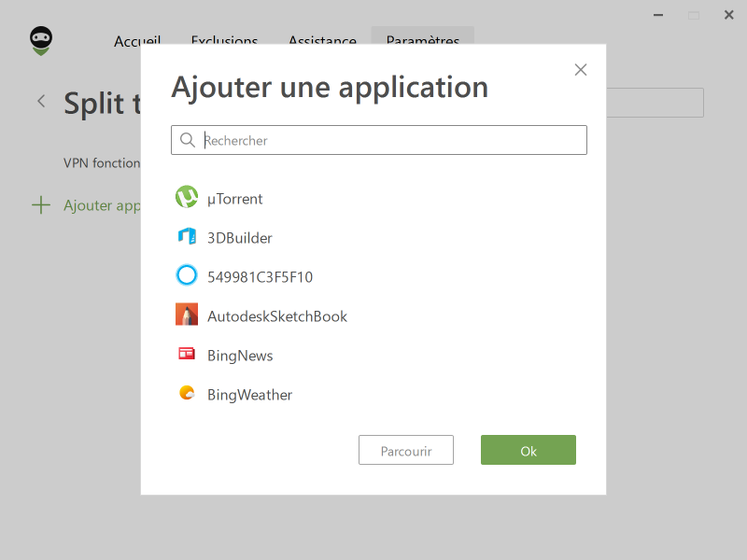
Task: Click the magnifier icon in the search box
Action: (x=188, y=140)
